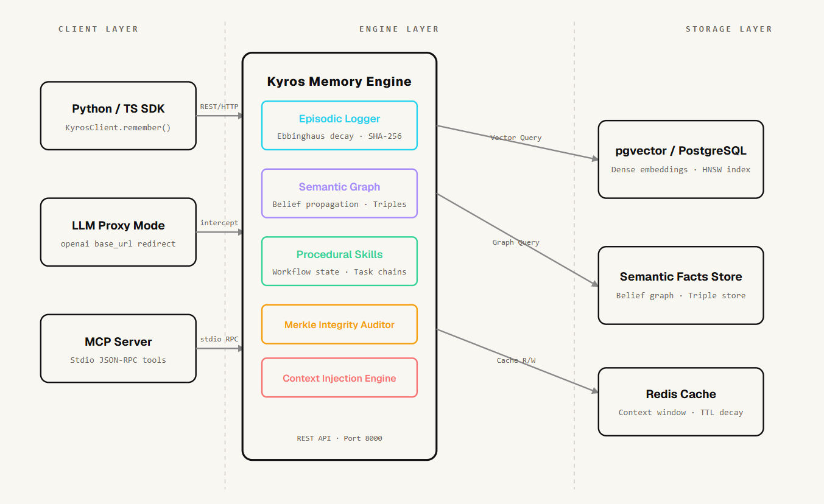Click Dense embeddings · HNSW index text
Screen dimensions: 824x504
coord(681,170)
